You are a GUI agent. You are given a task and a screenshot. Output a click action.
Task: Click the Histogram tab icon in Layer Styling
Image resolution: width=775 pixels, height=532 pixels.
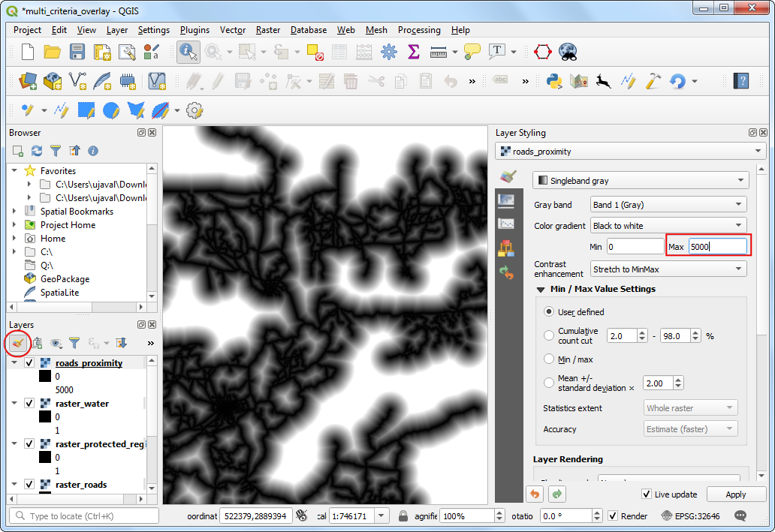point(506,224)
